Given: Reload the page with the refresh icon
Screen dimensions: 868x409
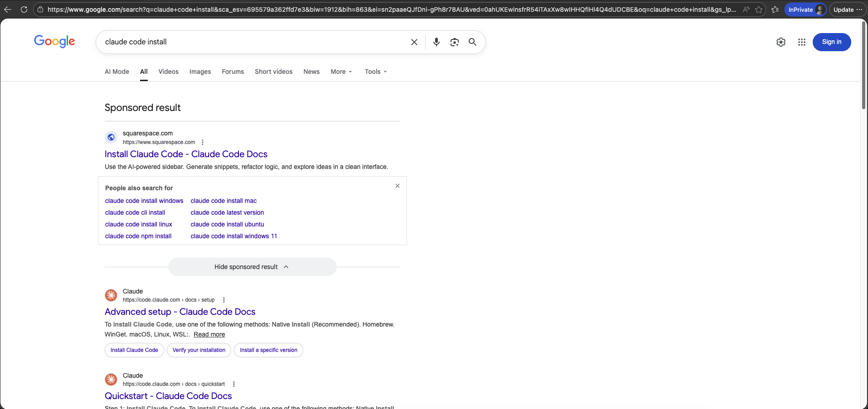Looking at the screenshot, I should pyautogui.click(x=24, y=10).
